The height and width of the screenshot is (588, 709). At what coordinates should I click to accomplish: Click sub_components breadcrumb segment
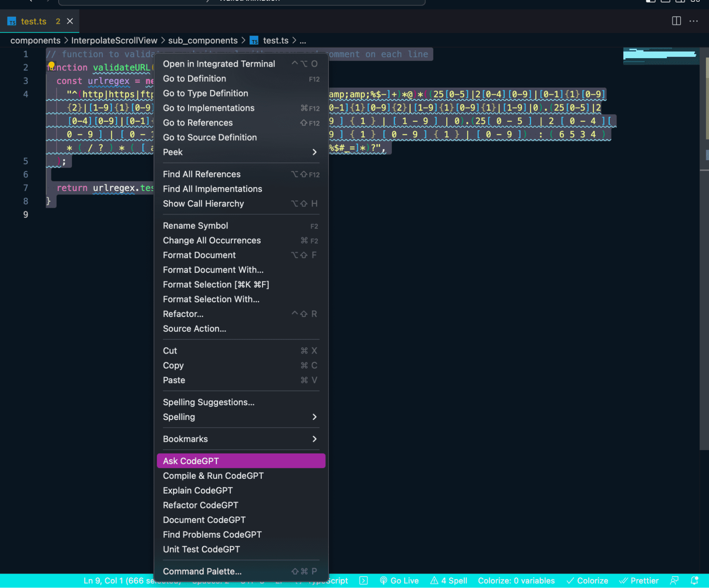(x=203, y=41)
